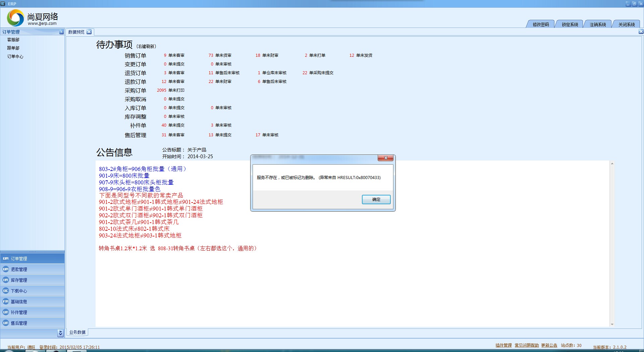Click the announcement panel scrollbar up arrow
644x352 pixels.
pos(613,163)
